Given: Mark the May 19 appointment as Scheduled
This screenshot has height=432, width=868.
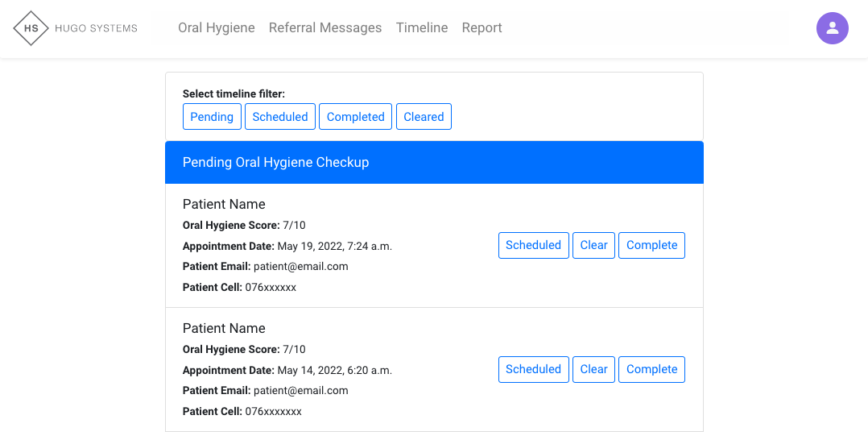Looking at the screenshot, I should pos(533,246).
